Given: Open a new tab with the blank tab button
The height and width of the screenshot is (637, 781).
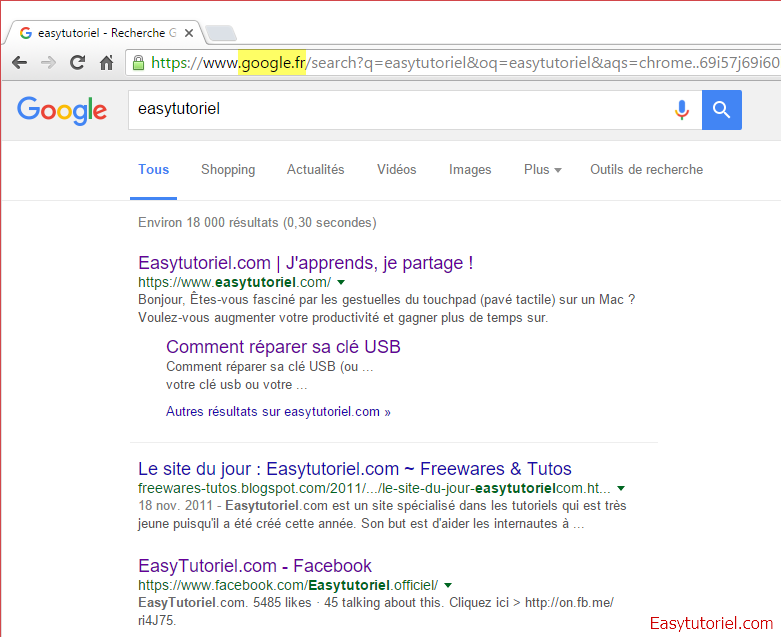Looking at the screenshot, I should (x=221, y=33).
